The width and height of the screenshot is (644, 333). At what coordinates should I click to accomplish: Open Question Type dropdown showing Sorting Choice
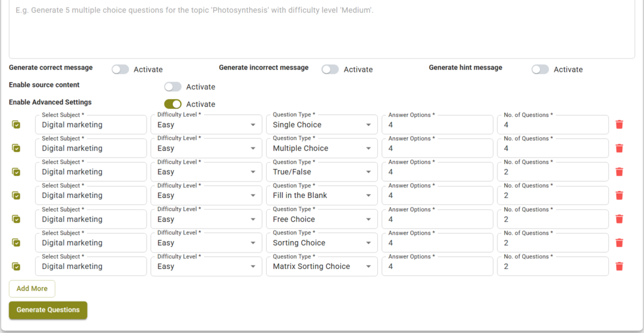pyautogui.click(x=321, y=243)
